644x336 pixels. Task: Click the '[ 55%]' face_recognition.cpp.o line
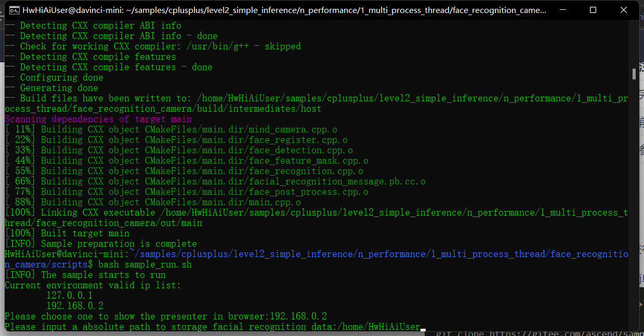tap(184, 171)
